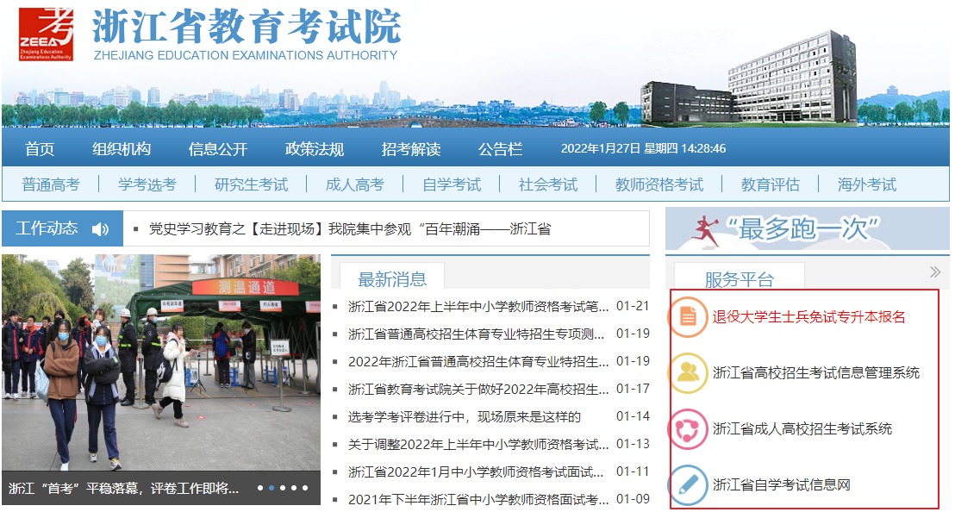Click the pink circular icon for 成人高校招生考试系统

(x=688, y=429)
